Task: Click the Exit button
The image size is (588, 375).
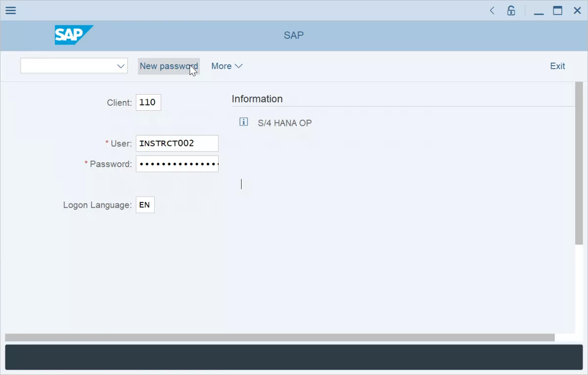Action: tap(558, 66)
